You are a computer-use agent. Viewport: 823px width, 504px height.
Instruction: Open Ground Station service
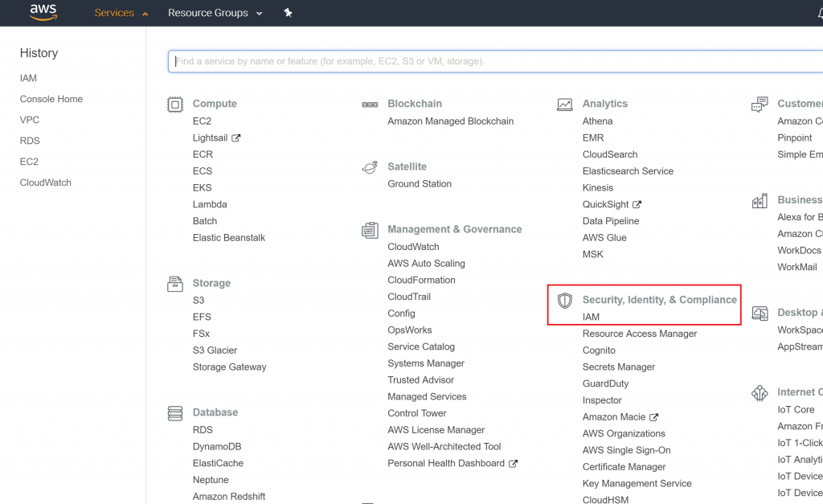(420, 184)
